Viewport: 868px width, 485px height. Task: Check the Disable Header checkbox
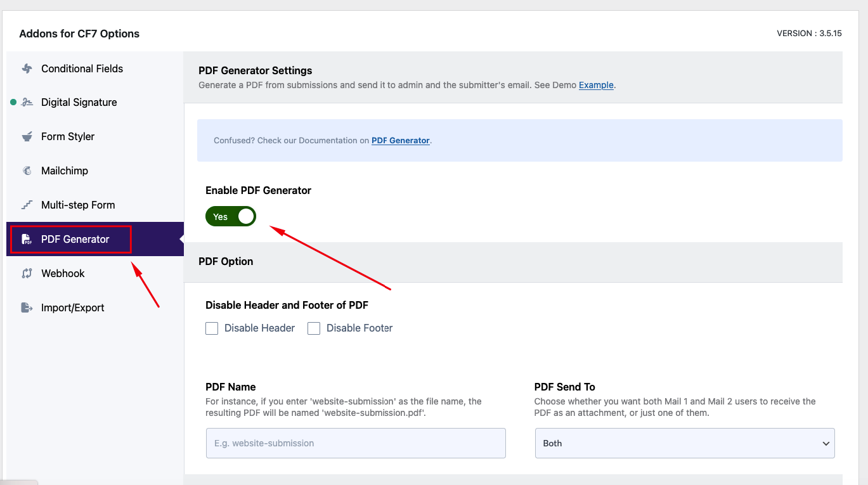212,328
